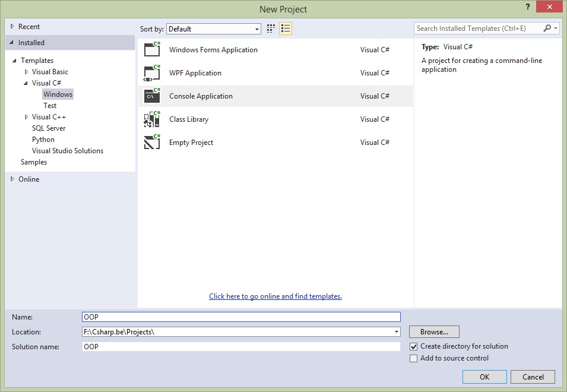Switch to small icons grid view
The width and height of the screenshot is (567, 392).
[x=271, y=29]
